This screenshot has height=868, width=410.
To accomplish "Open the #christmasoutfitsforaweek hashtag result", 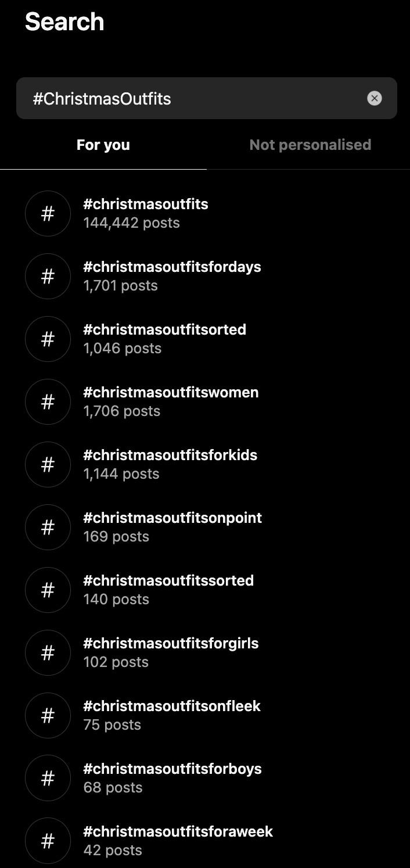I will [178, 831].
